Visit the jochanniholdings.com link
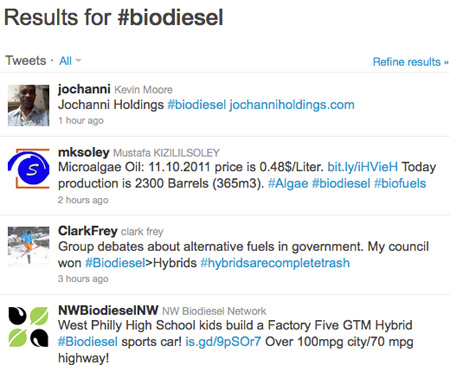Viewport: 450px width, 365px height. click(292, 105)
